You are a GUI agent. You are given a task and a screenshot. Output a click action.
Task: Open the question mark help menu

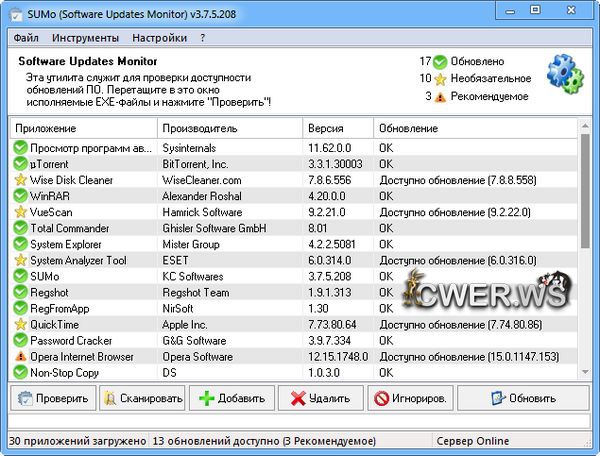click(x=203, y=38)
